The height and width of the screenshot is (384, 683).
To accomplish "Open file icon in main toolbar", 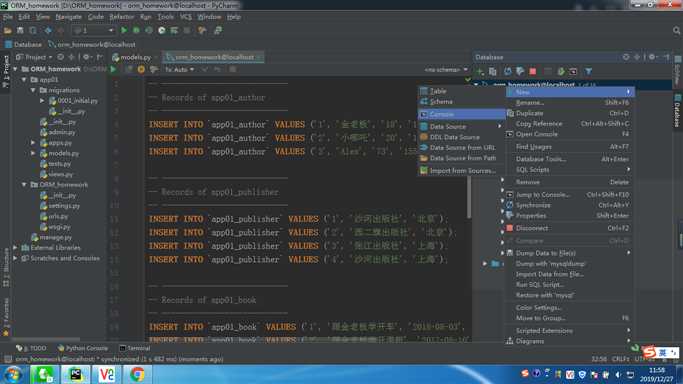I will (x=7, y=30).
